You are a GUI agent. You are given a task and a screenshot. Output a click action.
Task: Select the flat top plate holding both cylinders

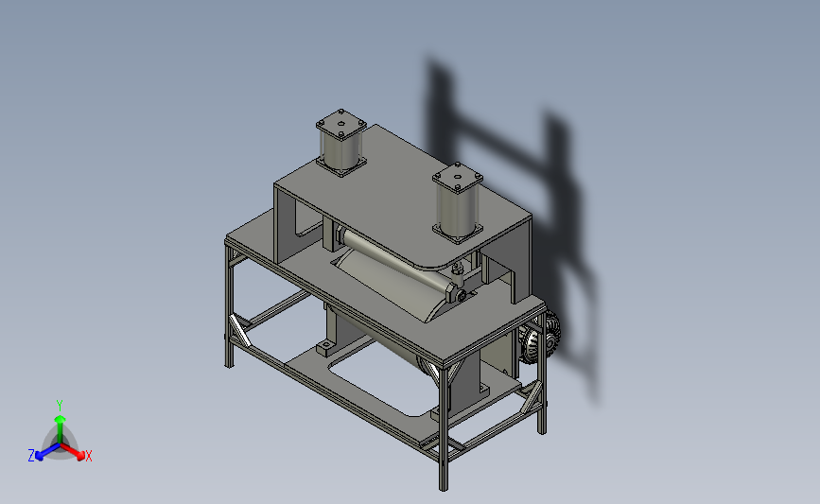point(403,195)
